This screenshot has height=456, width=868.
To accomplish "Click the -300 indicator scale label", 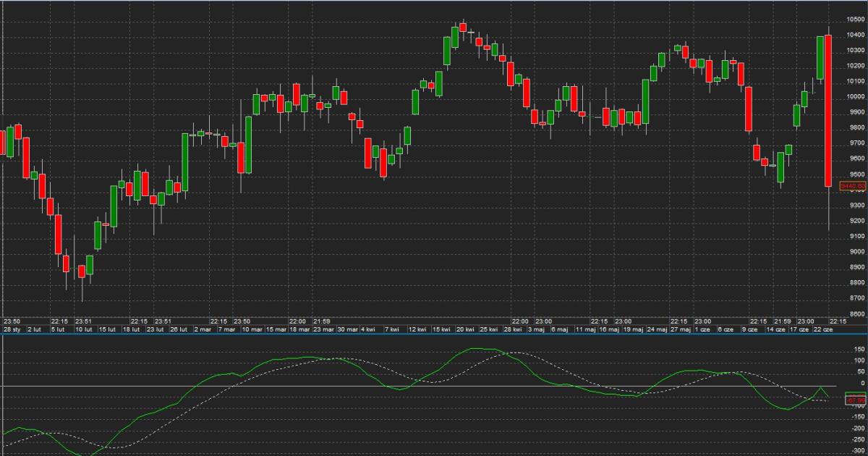I will coord(857,450).
